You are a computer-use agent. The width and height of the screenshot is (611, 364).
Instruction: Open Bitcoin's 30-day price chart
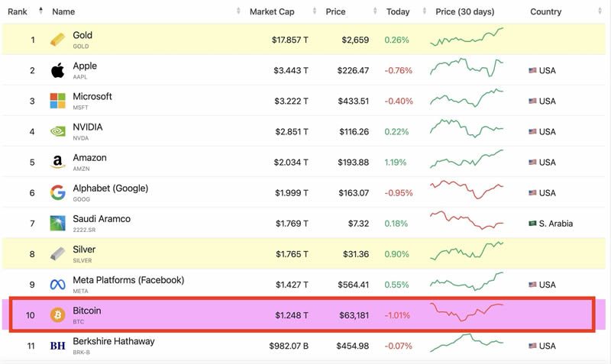467,314
